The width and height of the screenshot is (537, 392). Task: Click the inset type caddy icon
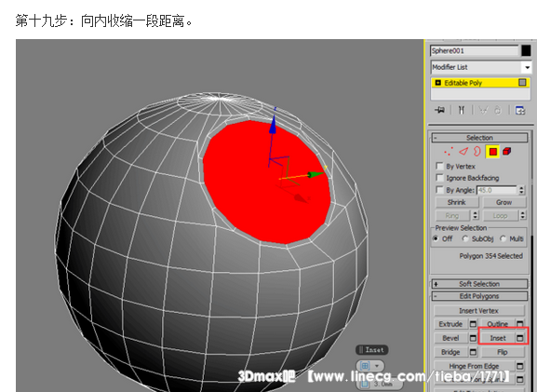click(x=365, y=366)
